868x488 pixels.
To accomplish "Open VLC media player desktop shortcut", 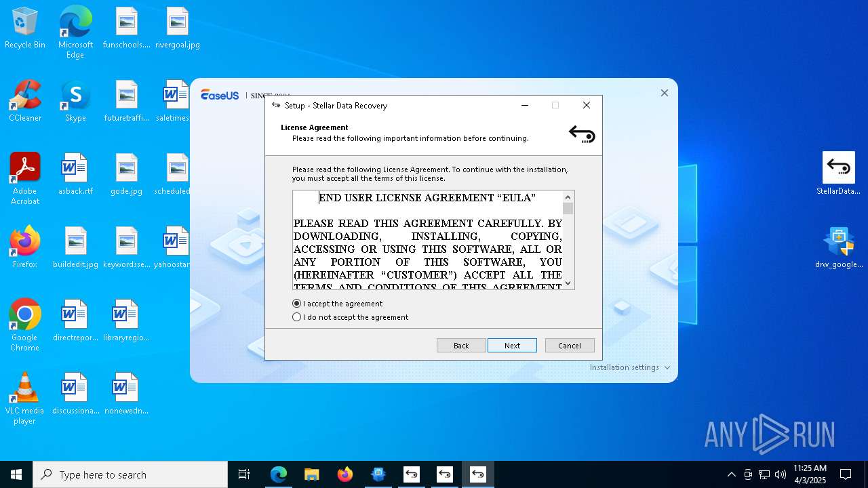I will tap(25, 399).
